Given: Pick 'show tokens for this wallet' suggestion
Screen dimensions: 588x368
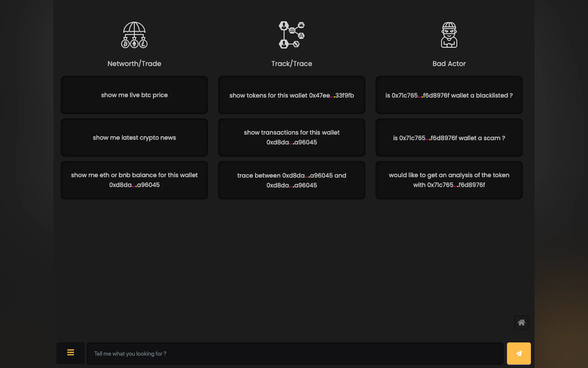Looking at the screenshot, I should tap(291, 95).
